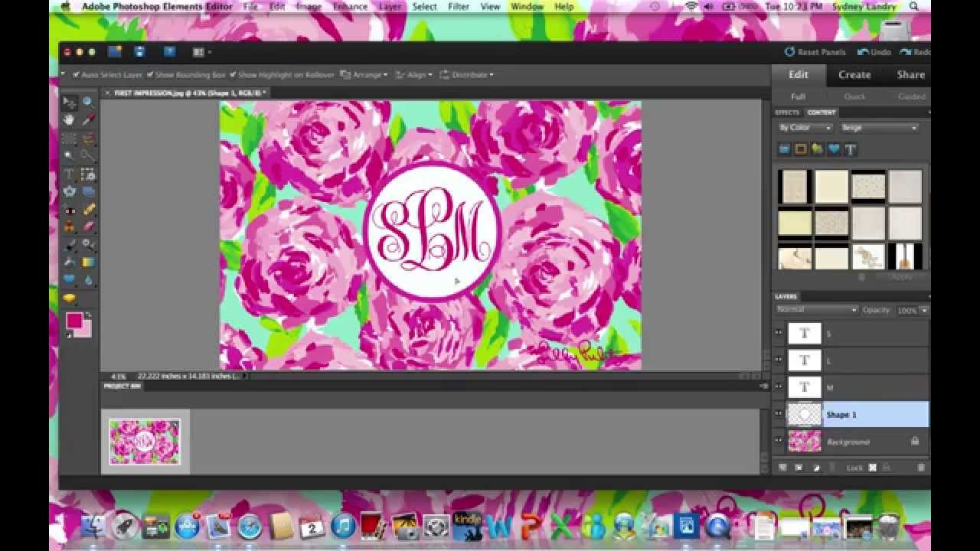
Task: Select the Magic Wand tool
Action: click(69, 156)
